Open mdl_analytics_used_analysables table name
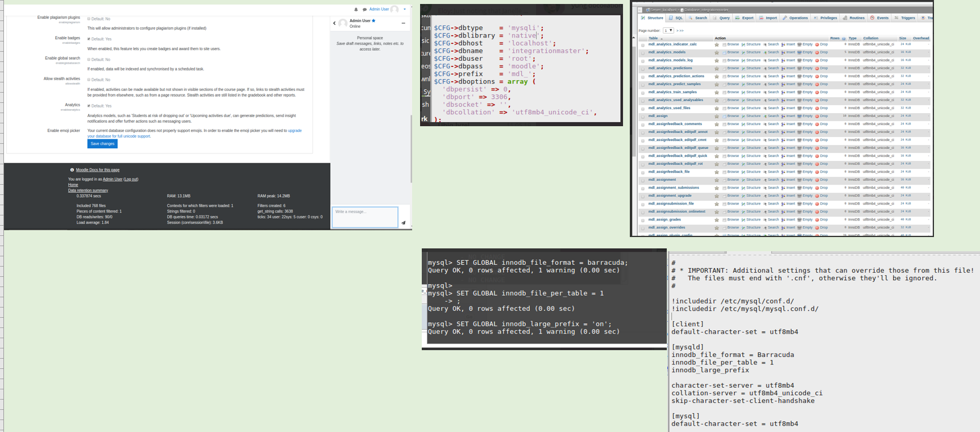 coord(675,100)
